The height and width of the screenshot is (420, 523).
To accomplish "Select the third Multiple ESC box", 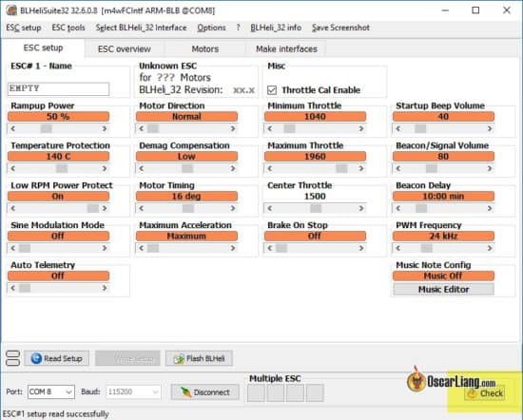I will 295,392.
